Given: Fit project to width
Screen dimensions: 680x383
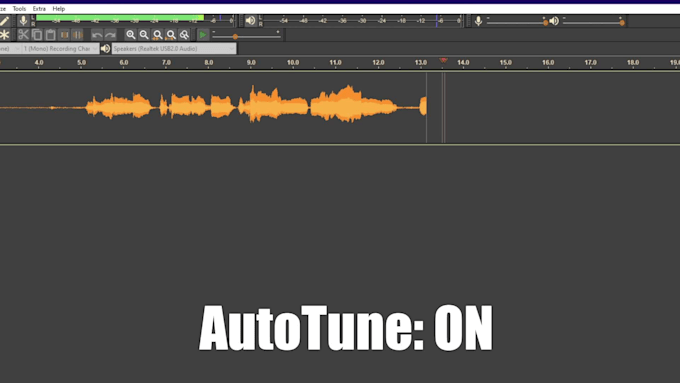Looking at the screenshot, I should coord(171,35).
